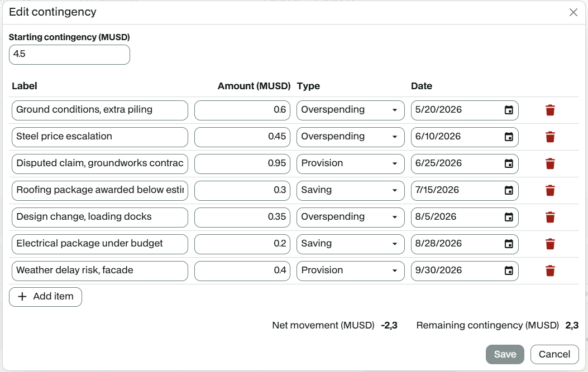Open calendar picker for 5/20/2026 date
This screenshot has width=588, height=372.
click(509, 110)
